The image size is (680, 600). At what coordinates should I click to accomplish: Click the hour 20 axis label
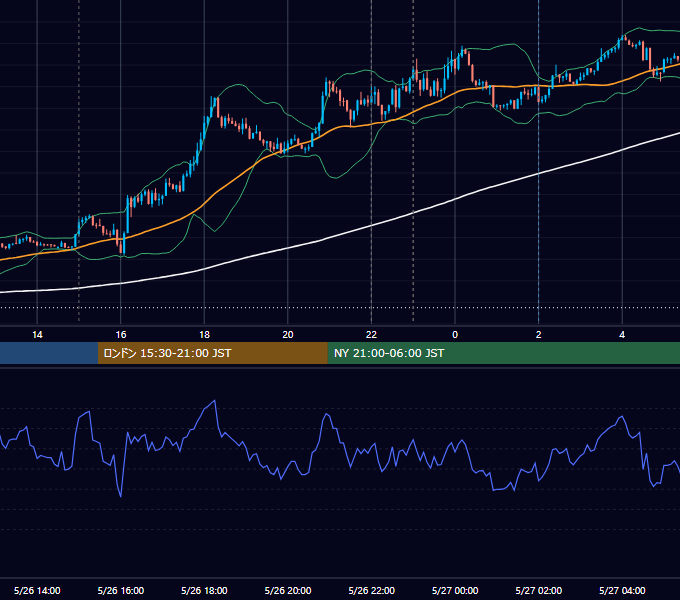click(x=288, y=335)
